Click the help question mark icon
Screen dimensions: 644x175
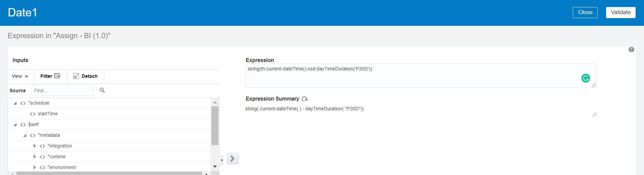pyautogui.click(x=631, y=50)
